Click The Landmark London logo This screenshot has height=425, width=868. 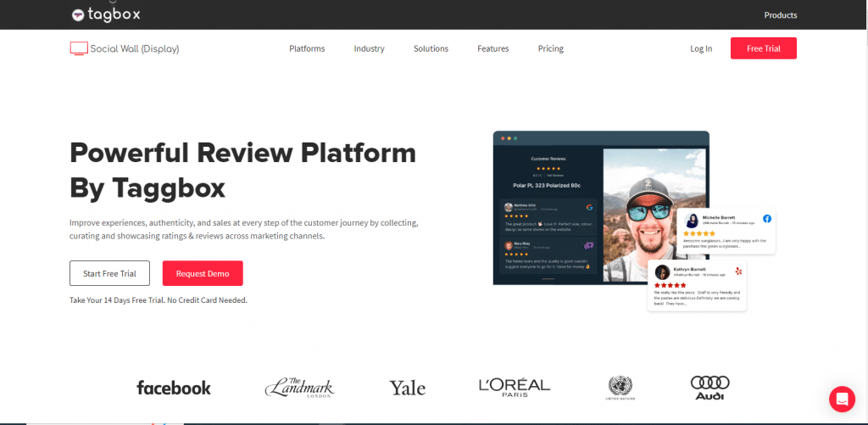299,388
